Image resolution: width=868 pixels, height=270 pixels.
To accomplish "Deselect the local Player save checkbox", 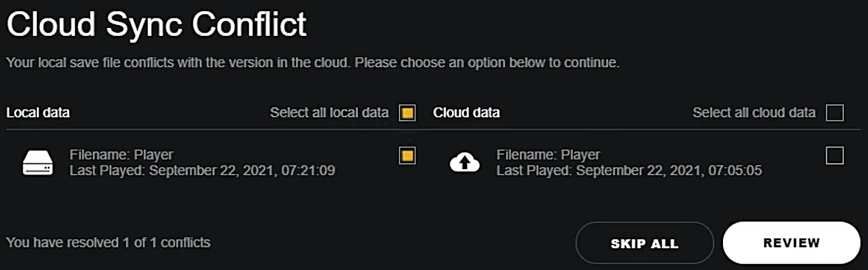I will (x=407, y=155).
